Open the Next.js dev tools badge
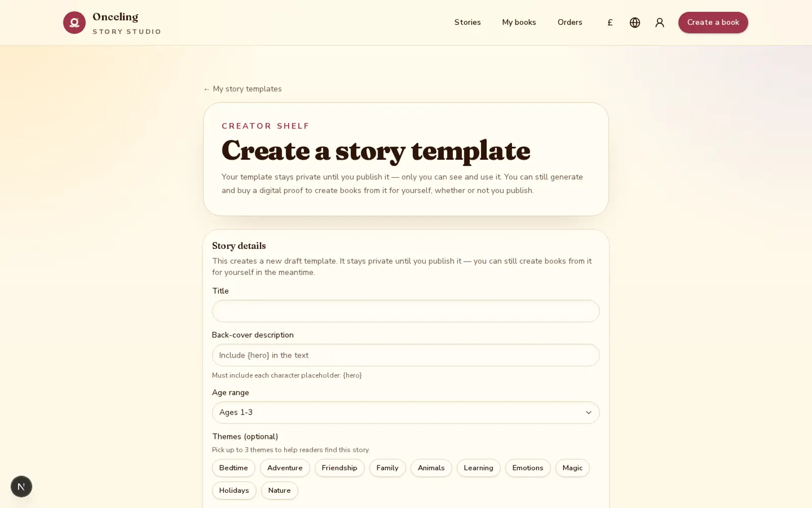Viewport: 812px width, 508px height. pos(21,487)
